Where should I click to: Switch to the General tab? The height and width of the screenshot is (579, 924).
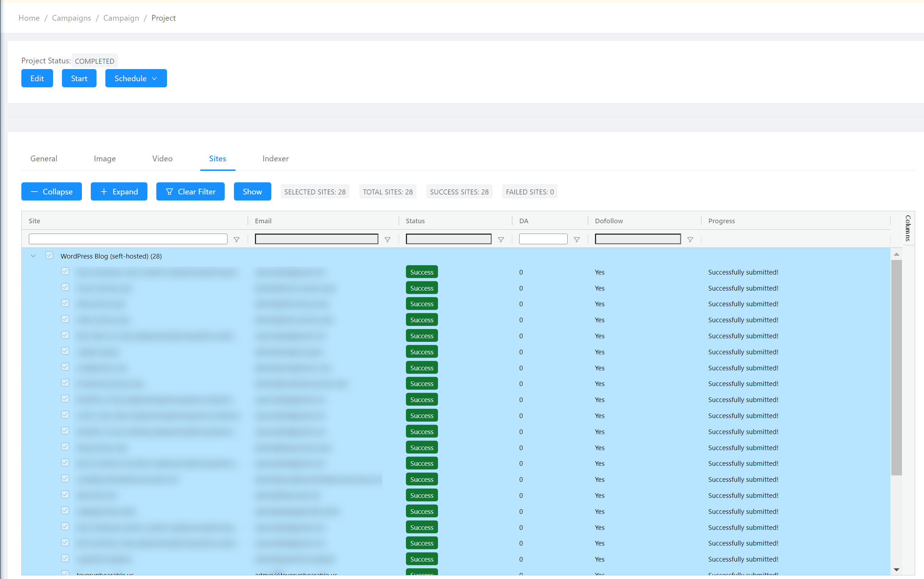[x=44, y=158]
